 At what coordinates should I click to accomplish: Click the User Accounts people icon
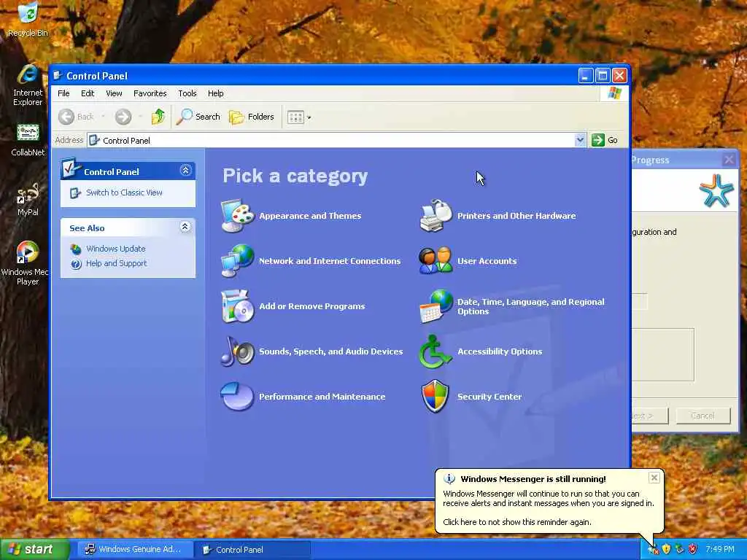click(436, 260)
